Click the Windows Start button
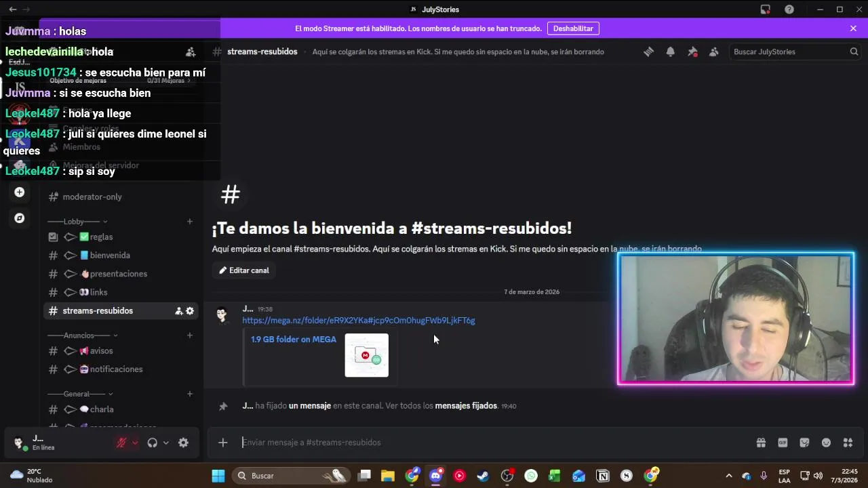This screenshot has height=488, width=868. click(218, 476)
